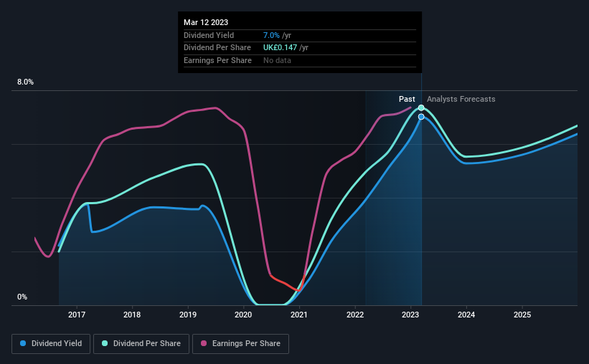The image size is (589, 364).
Task: Click the 2020 x-axis label
Action: [243, 315]
